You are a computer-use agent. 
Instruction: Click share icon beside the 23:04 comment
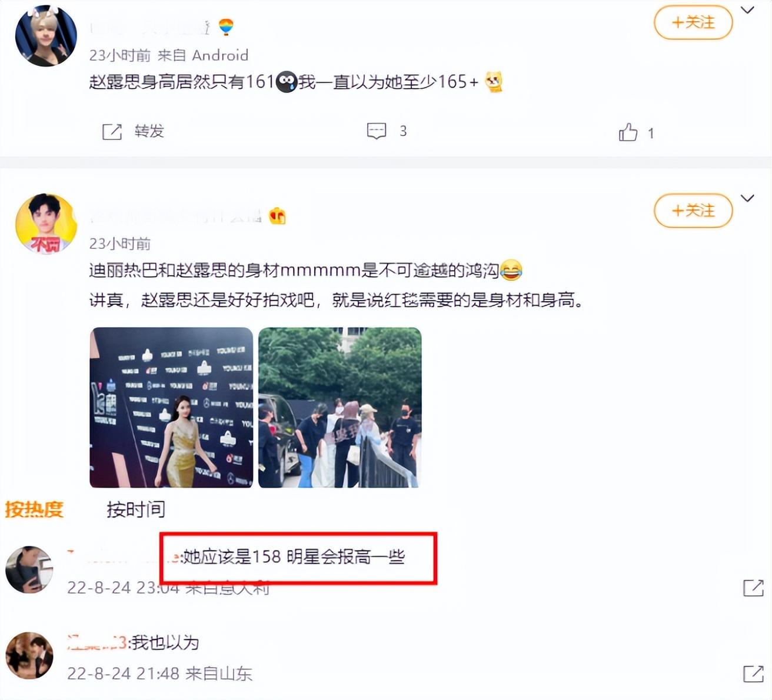pyautogui.click(x=753, y=587)
